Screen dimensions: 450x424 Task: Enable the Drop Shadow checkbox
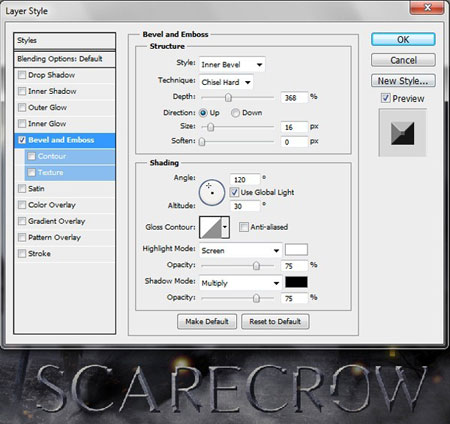click(22, 75)
